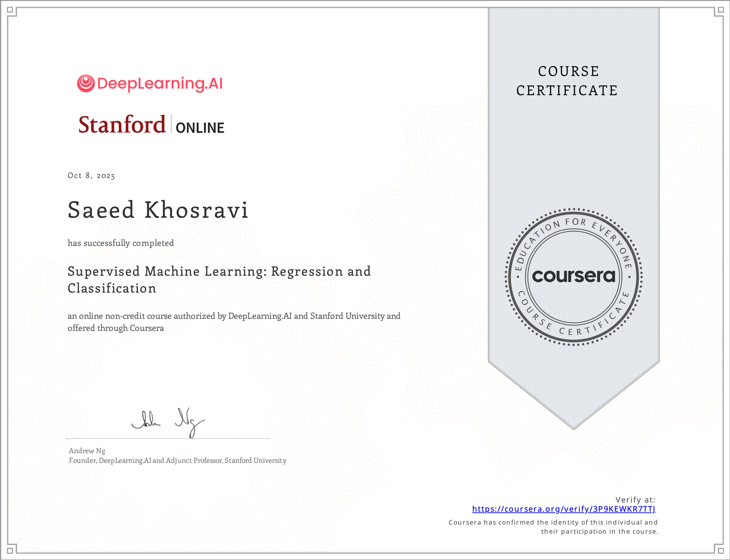The width and height of the screenshot is (730, 560).
Task: Click the date Oct 8, 2025
Action: (x=91, y=176)
